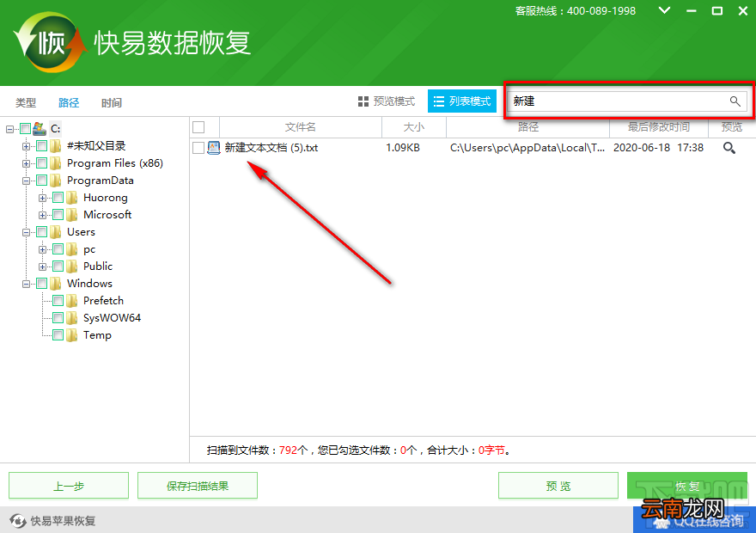Collapse the C: drive tree node
Screen dimensions: 756x533
[x=9, y=129]
